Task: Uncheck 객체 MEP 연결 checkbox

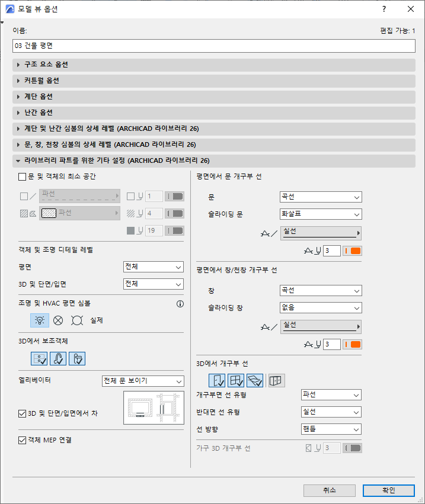Action: coord(22,440)
